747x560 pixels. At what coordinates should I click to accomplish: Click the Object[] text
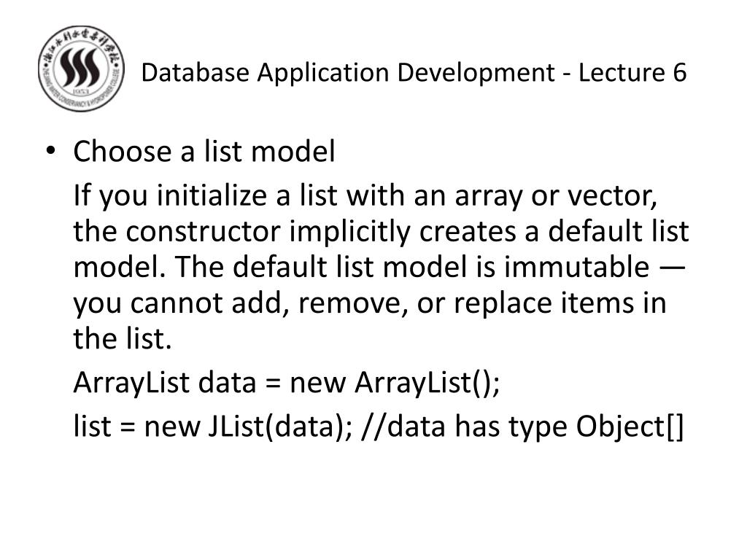click(630, 426)
